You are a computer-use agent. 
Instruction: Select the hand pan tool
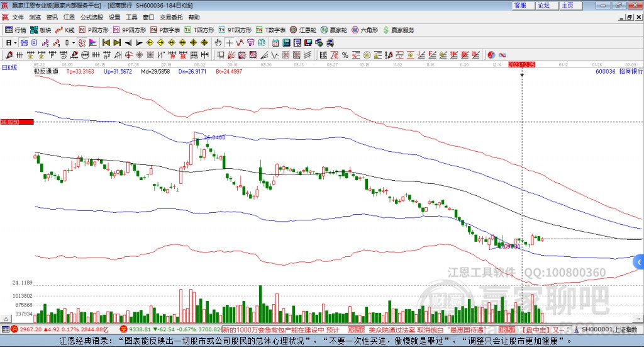click(218, 43)
